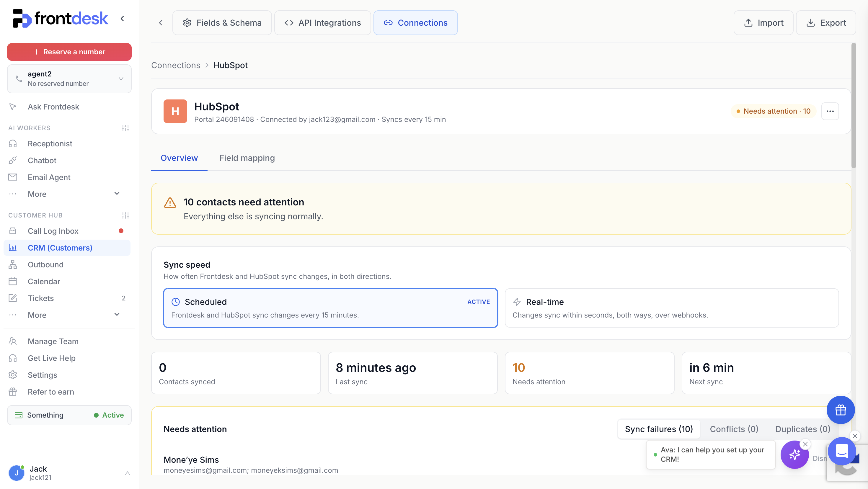Click the Import button
Screen dimensions: 868x489
763,22
